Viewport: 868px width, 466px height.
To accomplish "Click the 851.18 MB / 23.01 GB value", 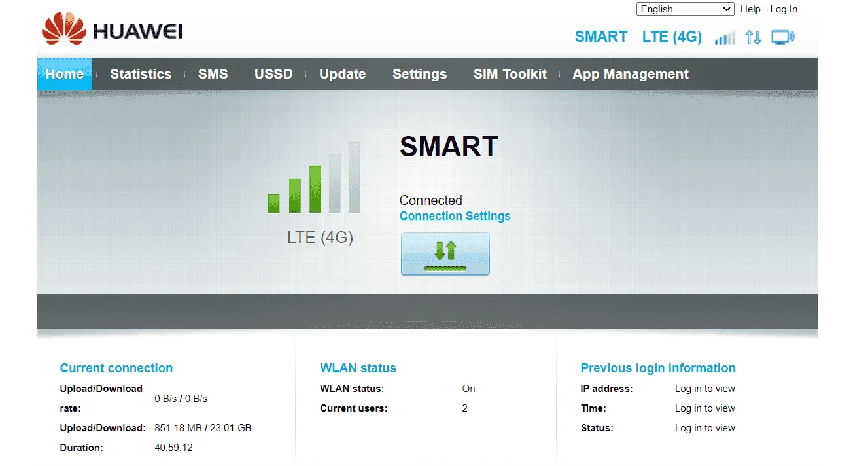I will click(203, 428).
